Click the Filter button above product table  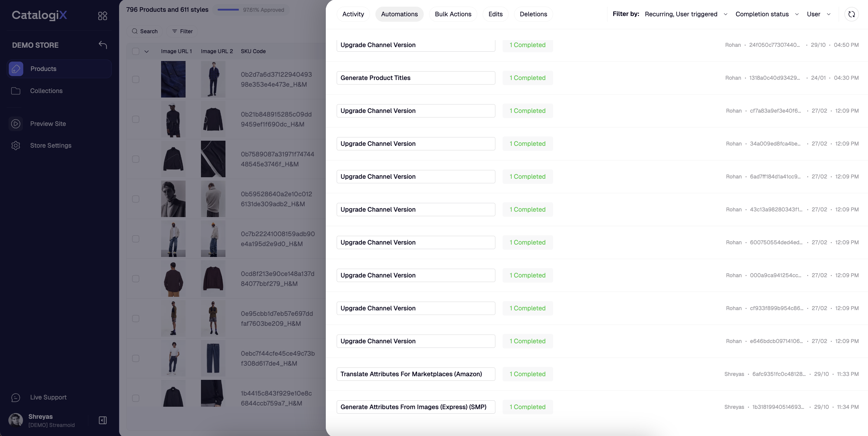tap(182, 31)
